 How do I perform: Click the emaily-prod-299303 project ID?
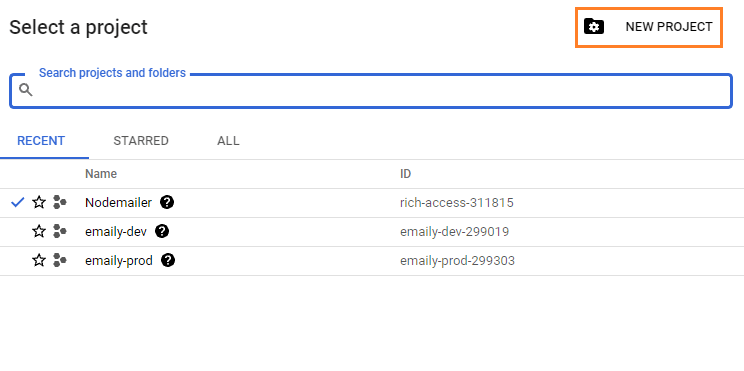[x=457, y=261]
